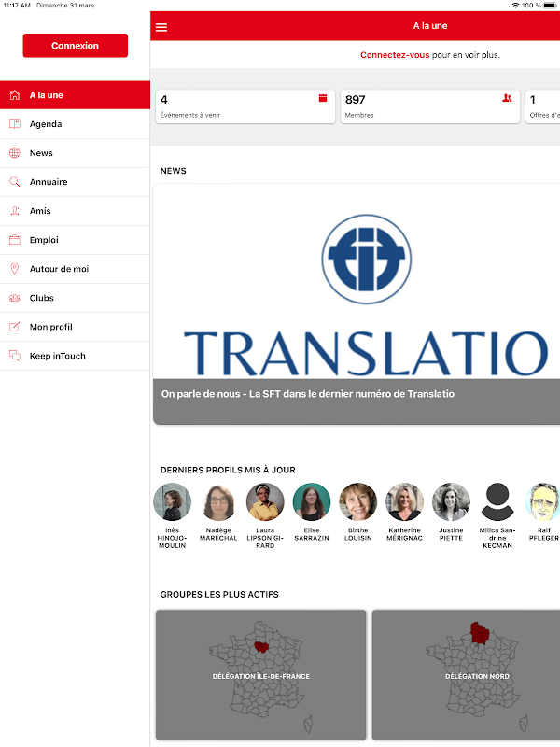Image resolution: width=560 pixels, height=747 pixels.
Task: Open the hamburger menu icon
Action: [x=161, y=27]
